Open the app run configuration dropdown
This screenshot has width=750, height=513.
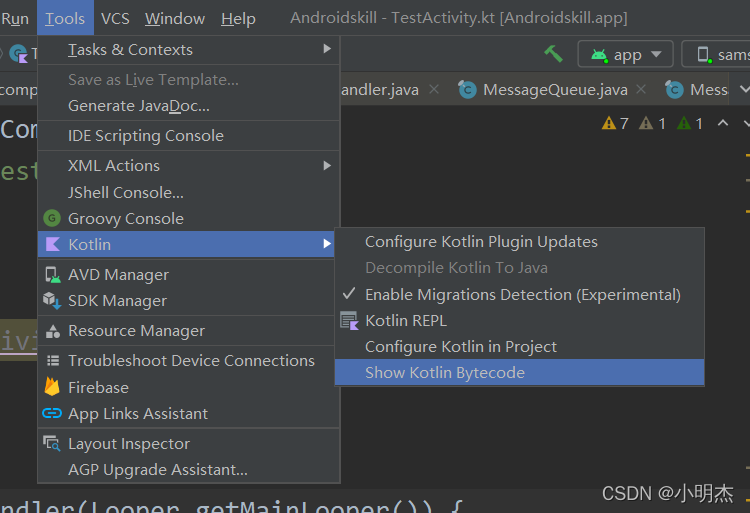click(626, 54)
